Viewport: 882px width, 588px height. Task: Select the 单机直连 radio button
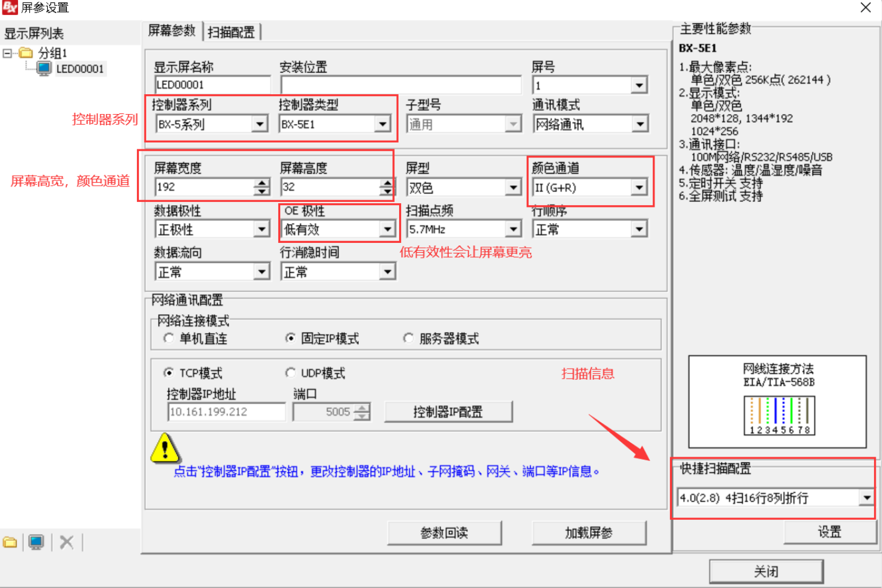pos(169,338)
